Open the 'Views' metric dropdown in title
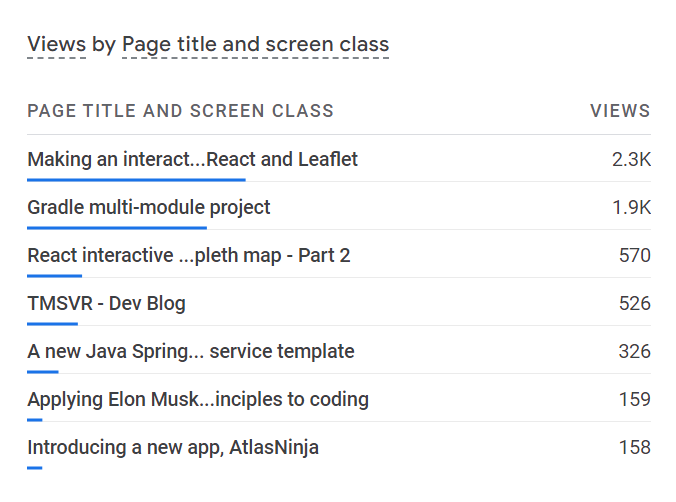The height and width of the screenshot is (502, 676). tap(56, 44)
